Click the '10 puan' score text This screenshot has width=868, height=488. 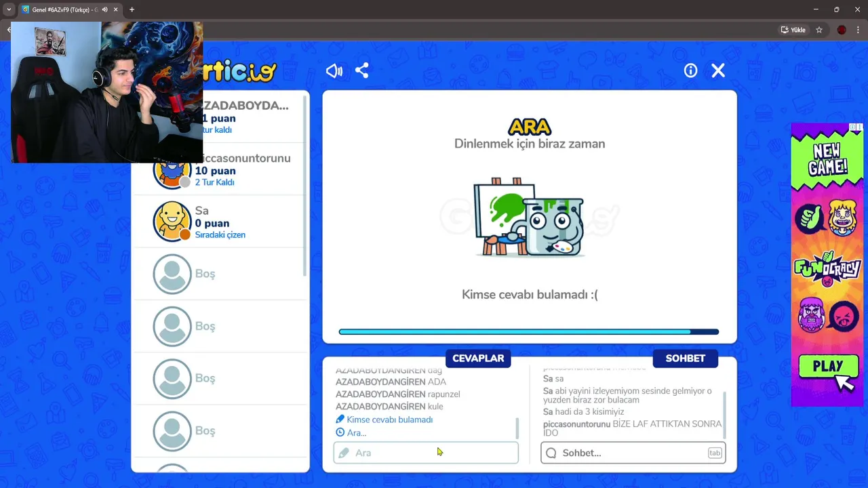pyautogui.click(x=216, y=171)
